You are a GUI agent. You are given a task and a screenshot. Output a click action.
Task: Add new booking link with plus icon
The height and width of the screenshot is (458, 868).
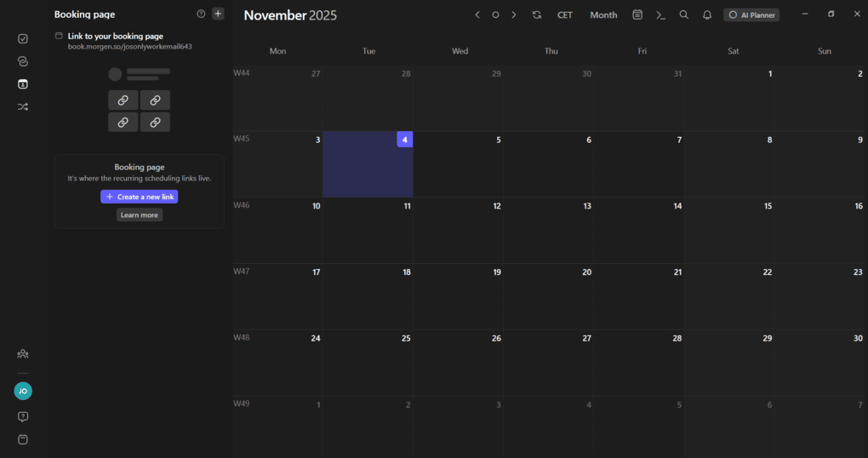tap(218, 14)
